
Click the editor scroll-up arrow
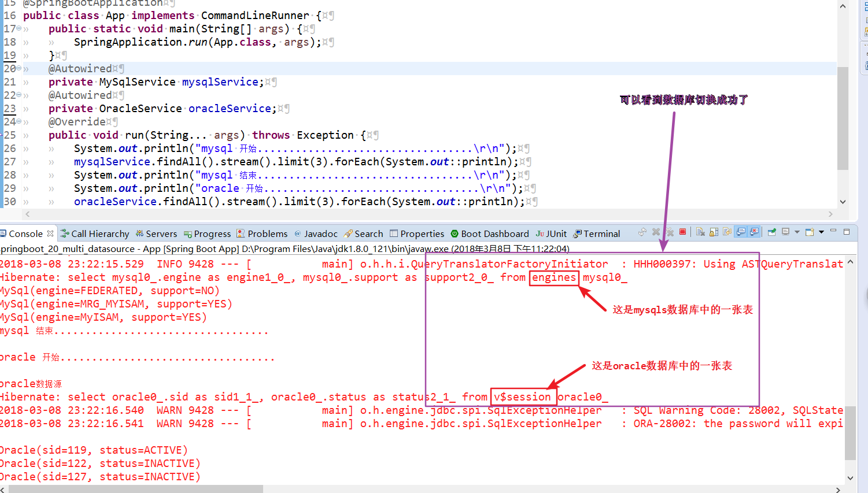[x=843, y=6]
